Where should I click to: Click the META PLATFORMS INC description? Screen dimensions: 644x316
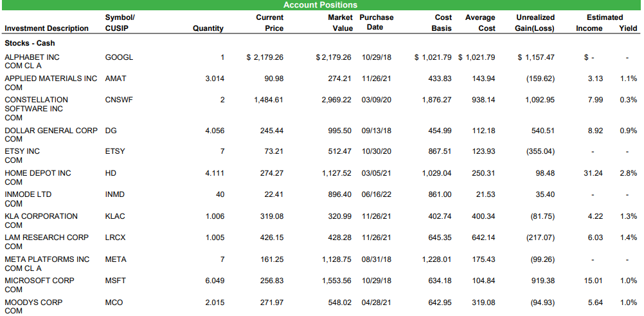click(x=47, y=264)
